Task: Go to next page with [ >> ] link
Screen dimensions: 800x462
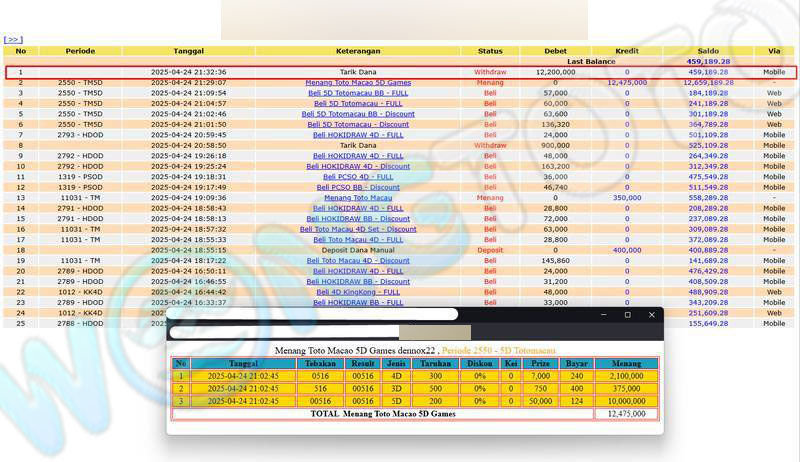Action: pyautogui.click(x=13, y=40)
